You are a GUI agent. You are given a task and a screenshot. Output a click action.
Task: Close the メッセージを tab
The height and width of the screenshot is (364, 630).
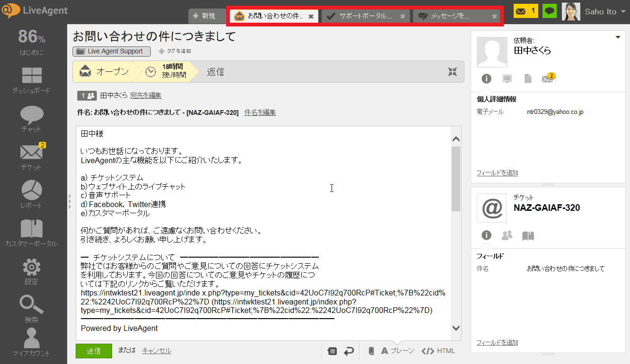[x=494, y=16]
